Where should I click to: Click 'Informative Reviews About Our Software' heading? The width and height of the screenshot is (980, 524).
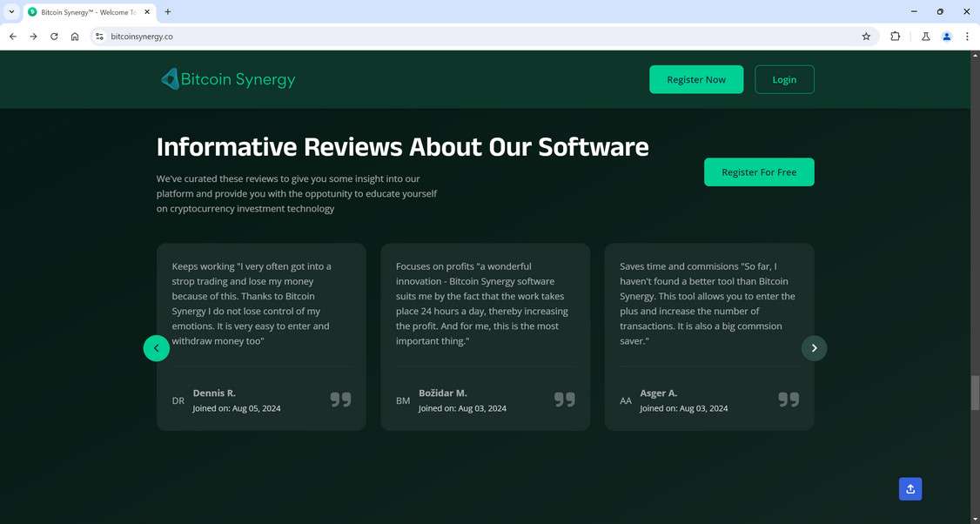pyautogui.click(x=402, y=146)
